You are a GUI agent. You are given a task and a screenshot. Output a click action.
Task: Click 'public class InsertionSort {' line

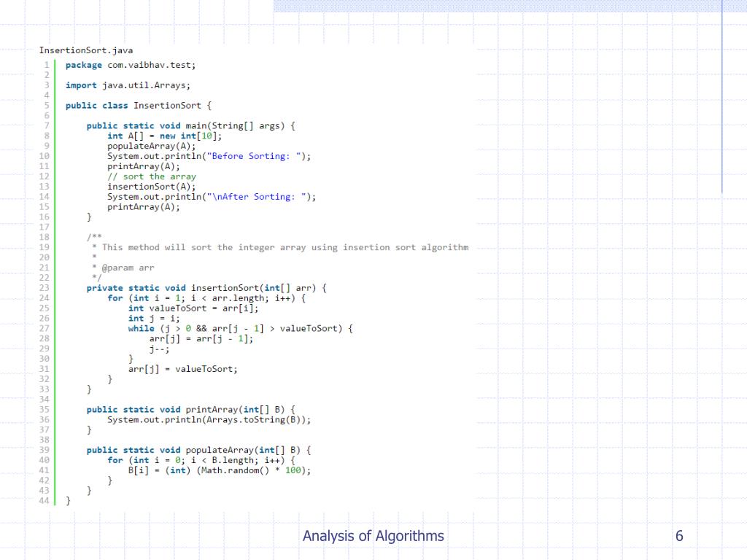[x=138, y=106]
